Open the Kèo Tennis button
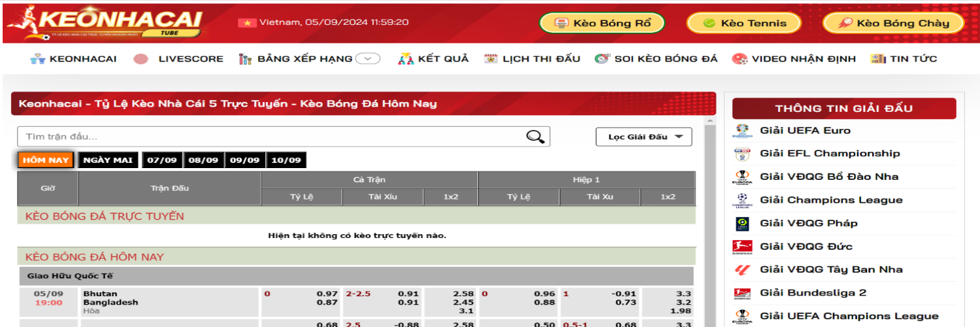The image size is (980, 327). coord(743,23)
